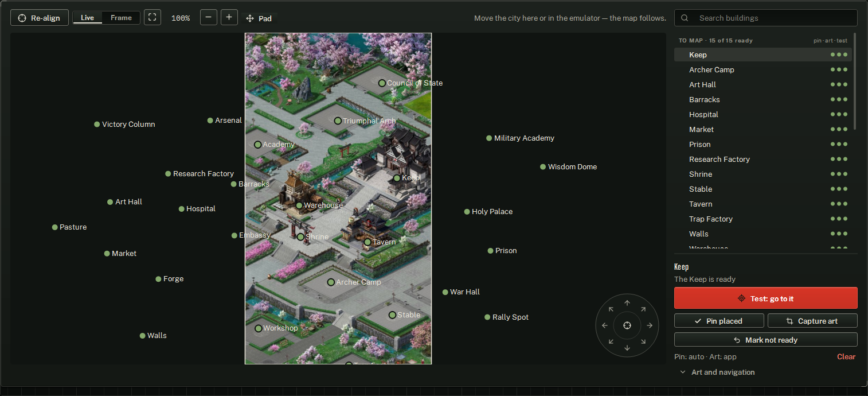868x396 pixels.
Task: Select Walls in the building list
Action: 763,234
